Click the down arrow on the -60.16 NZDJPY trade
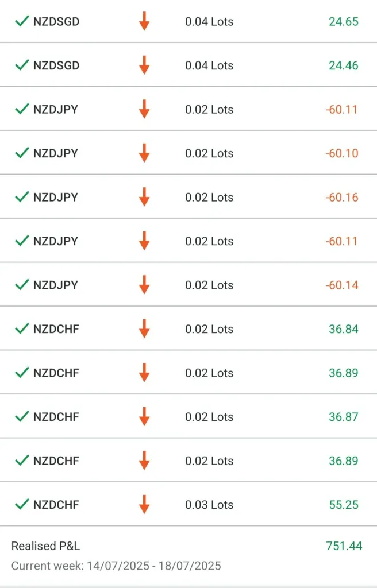The image size is (377, 588). click(144, 197)
